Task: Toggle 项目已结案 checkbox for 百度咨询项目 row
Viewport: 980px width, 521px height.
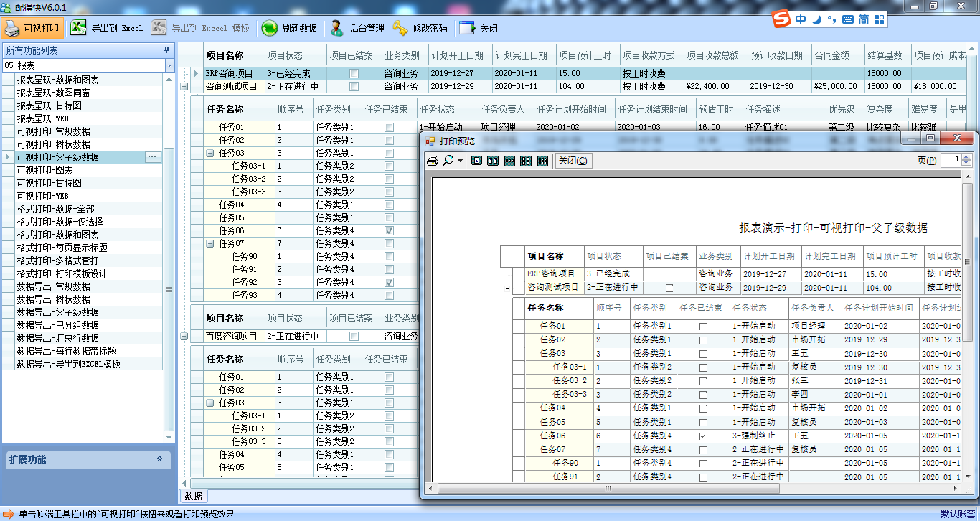Action: [354, 336]
